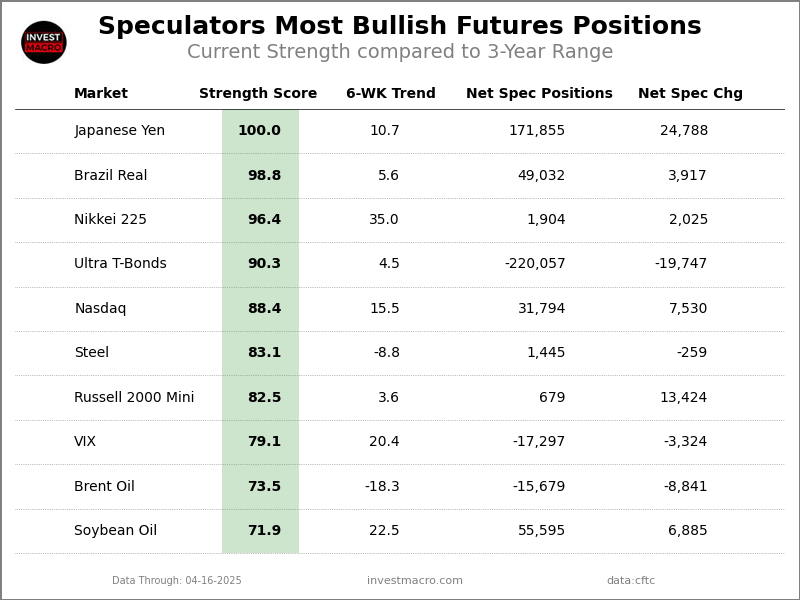The height and width of the screenshot is (600, 800).
Task: Open the investmacro.com link
Action: tap(415, 581)
